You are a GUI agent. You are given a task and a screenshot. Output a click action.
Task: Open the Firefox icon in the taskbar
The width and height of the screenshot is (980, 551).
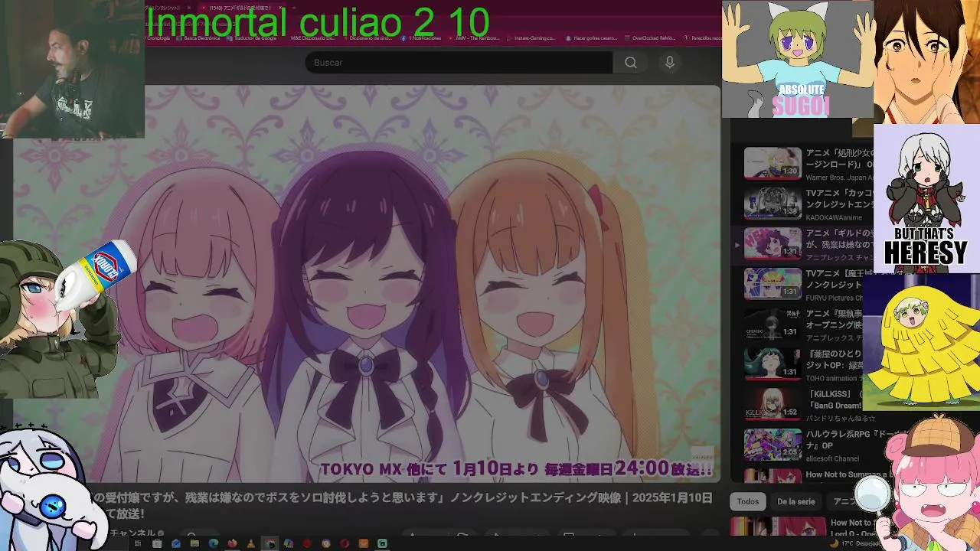(232, 543)
